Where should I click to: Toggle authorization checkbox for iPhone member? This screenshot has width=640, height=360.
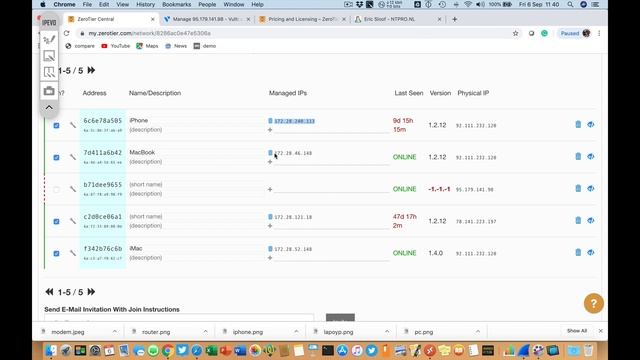click(56, 125)
